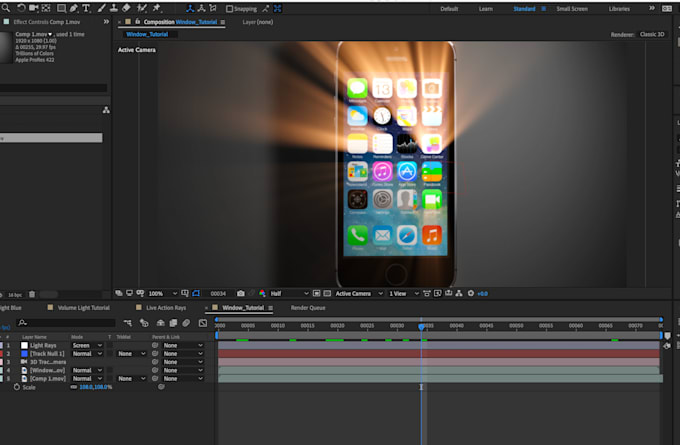Open the 1 View layout dropdown
The image size is (680, 445).
[x=403, y=294]
